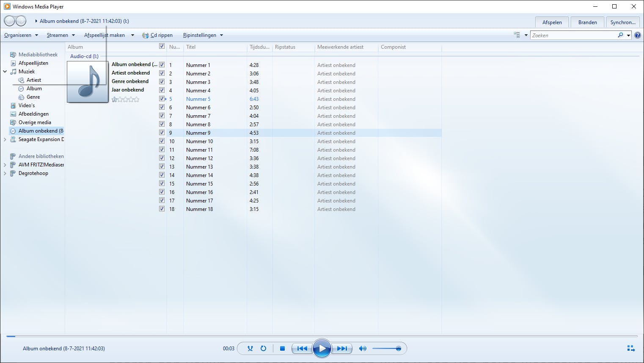Open the Afspeellijst maken dropdown arrow
Viewport: 644px width, 363px height.
click(x=132, y=35)
